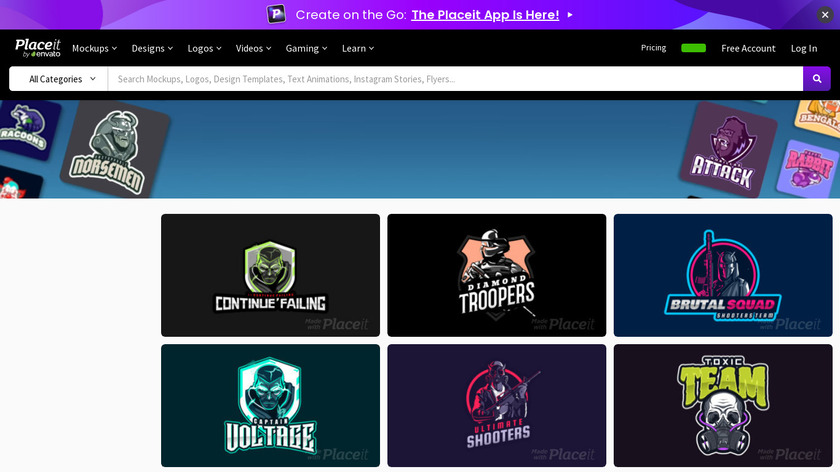840x472 pixels.
Task: Open the All Categories dropdown
Action: click(58, 79)
